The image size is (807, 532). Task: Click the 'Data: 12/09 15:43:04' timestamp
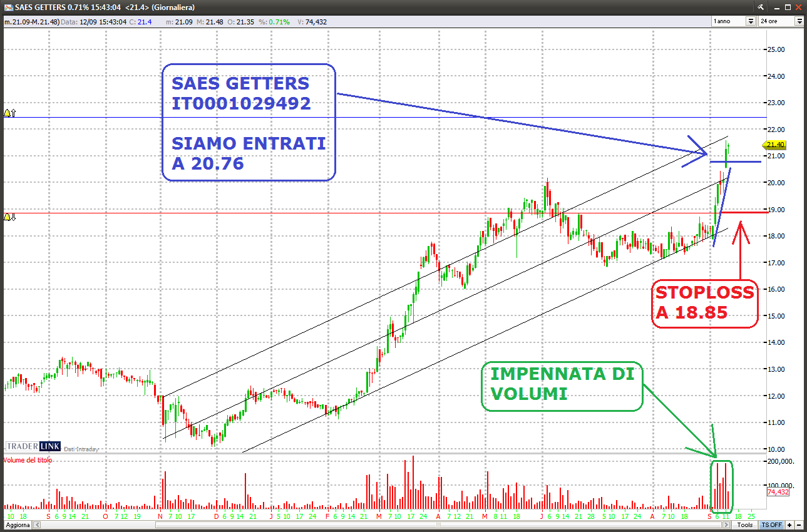94,22
